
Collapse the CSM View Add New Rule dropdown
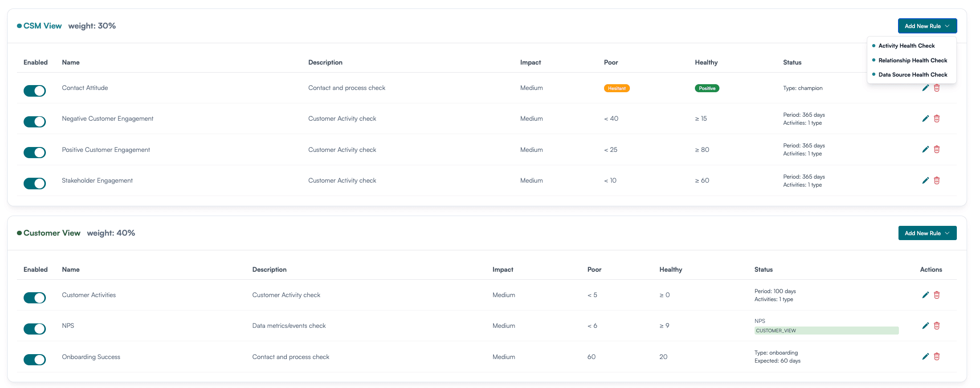(x=927, y=26)
